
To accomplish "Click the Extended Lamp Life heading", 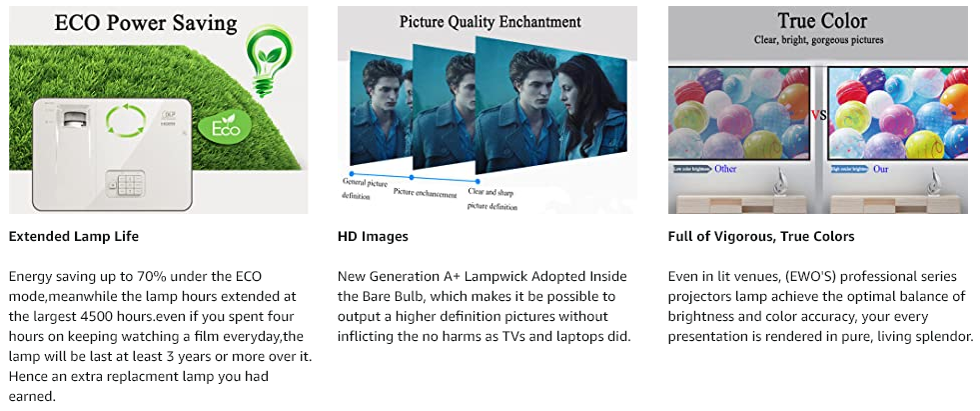I will [74, 236].
